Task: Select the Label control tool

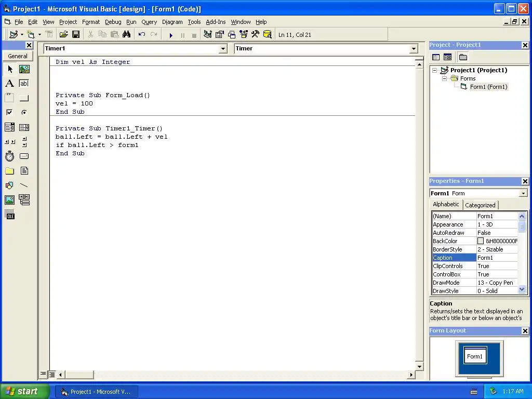Action: click(10, 84)
